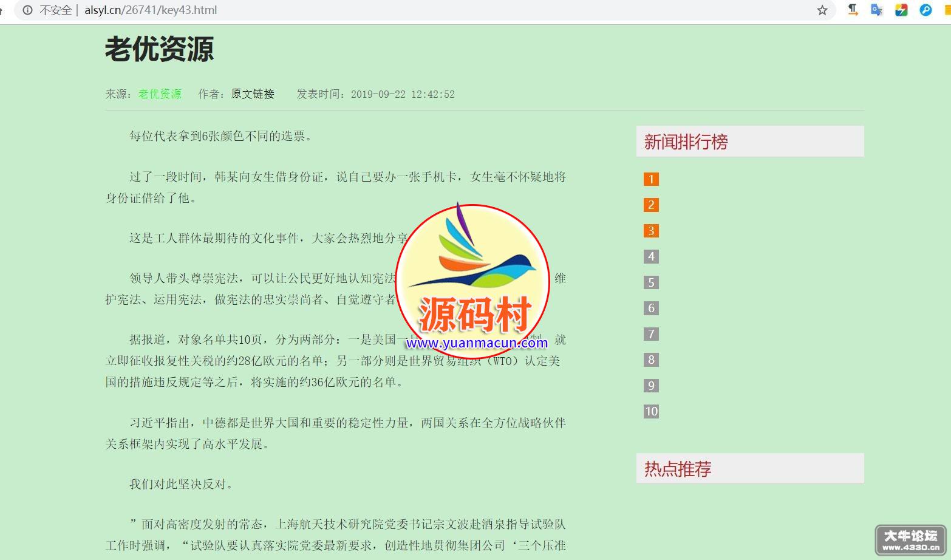Click the 老优资源 page title

coord(159,49)
